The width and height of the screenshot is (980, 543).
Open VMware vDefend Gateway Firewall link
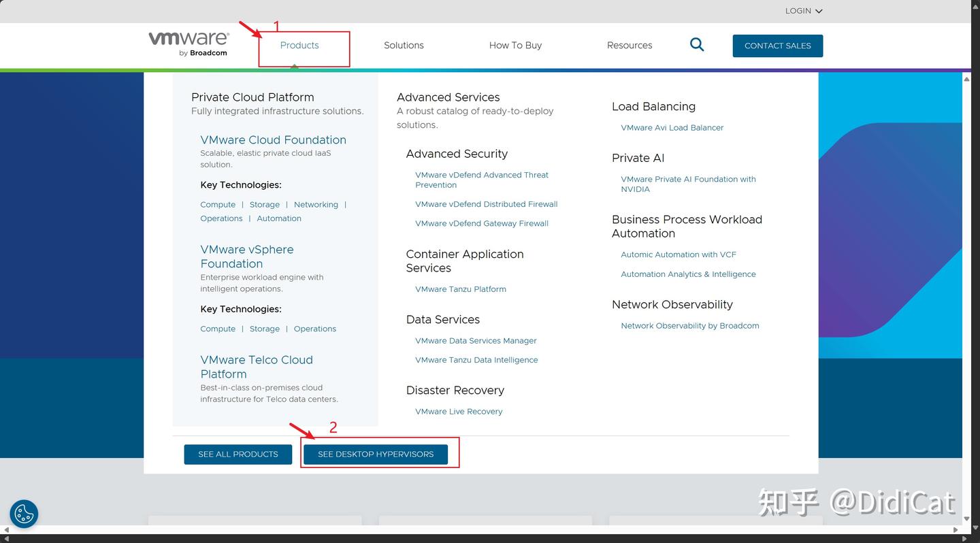click(482, 223)
